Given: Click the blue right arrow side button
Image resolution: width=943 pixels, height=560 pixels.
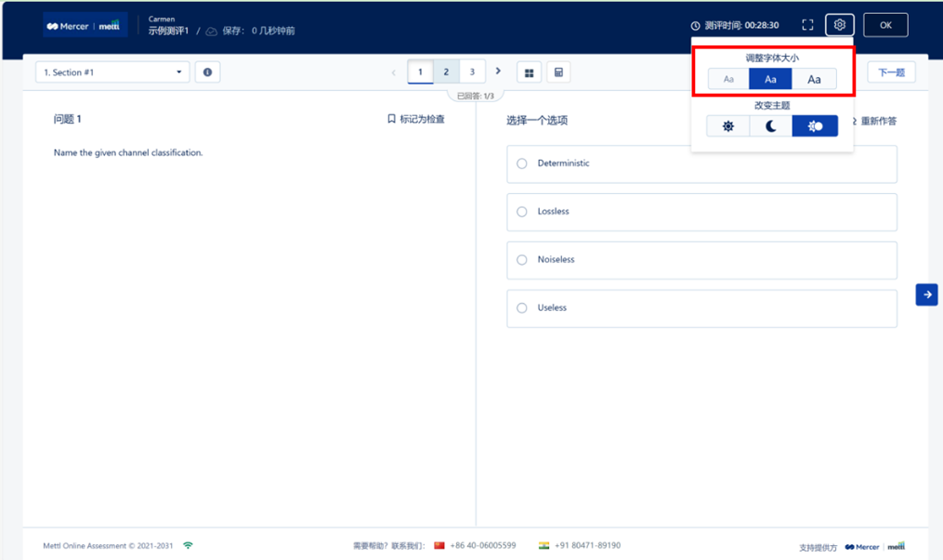Looking at the screenshot, I should pos(925,294).
